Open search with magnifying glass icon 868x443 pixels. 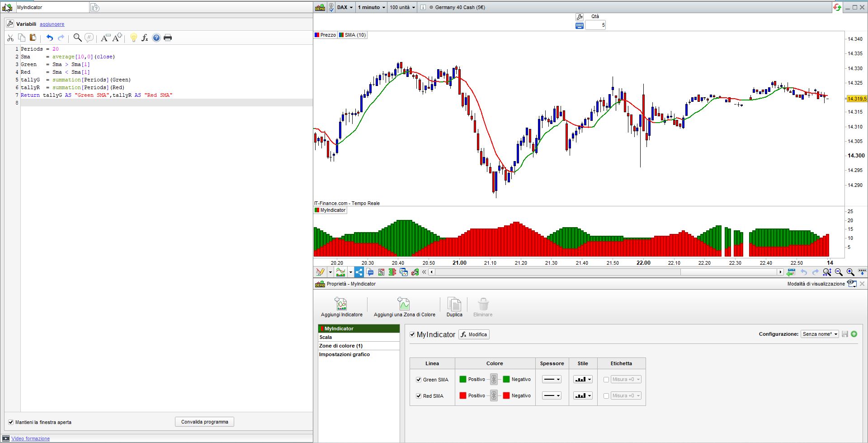(x=78, y=38)
